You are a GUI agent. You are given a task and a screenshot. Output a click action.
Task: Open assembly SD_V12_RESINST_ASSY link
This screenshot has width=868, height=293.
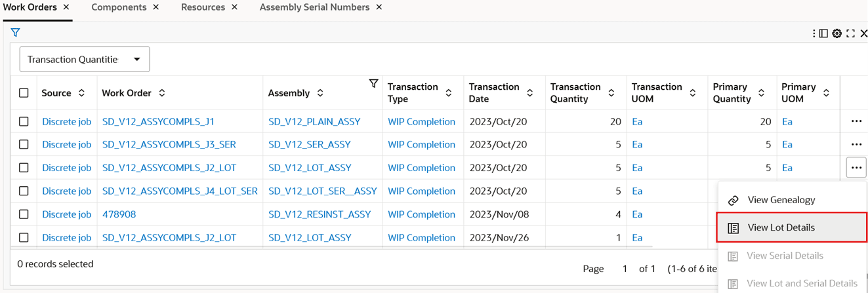pos(320,214)
